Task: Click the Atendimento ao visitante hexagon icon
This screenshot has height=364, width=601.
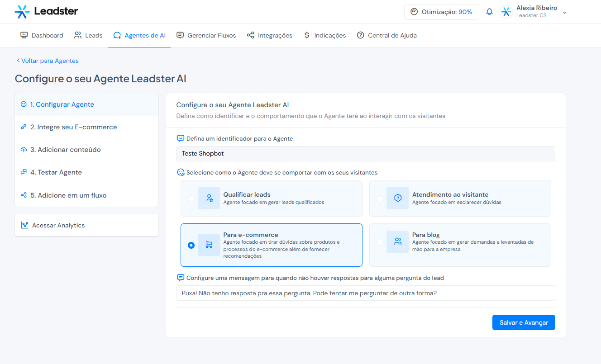Action: coord(398,198)
